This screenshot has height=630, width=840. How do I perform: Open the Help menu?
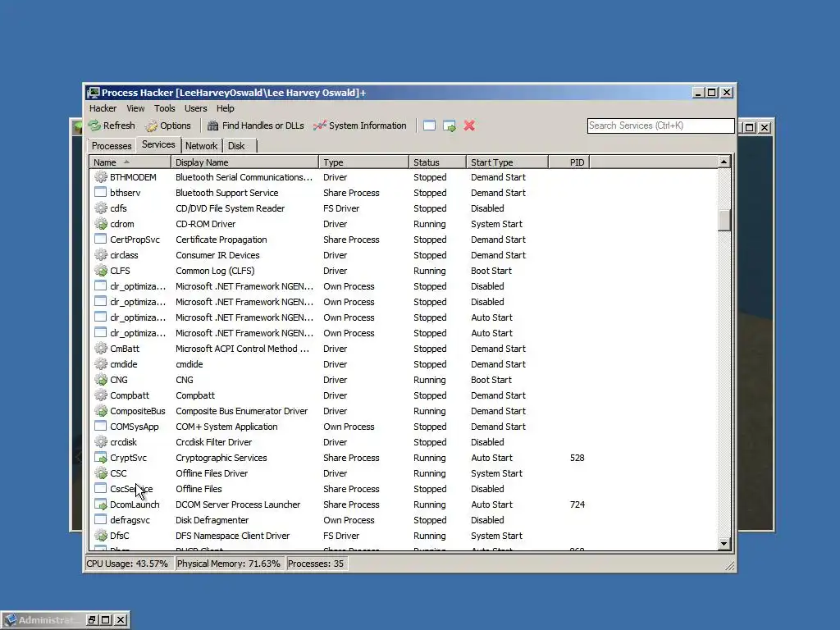coord(225,108)
